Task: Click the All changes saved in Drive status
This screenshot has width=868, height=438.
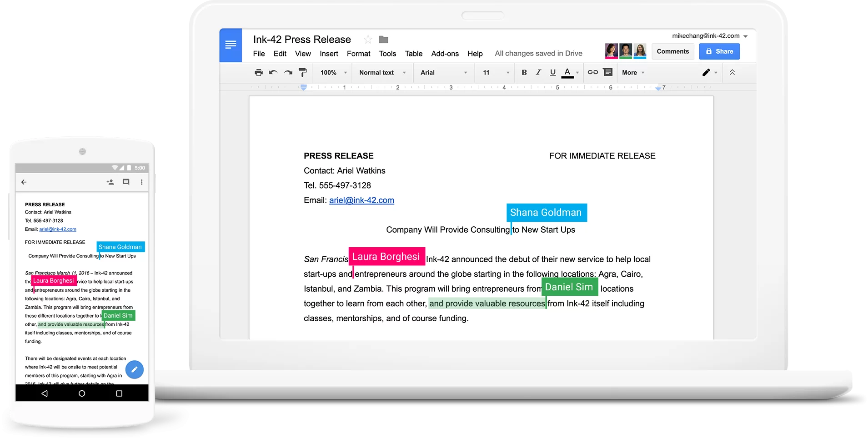Action: [538, 54]
